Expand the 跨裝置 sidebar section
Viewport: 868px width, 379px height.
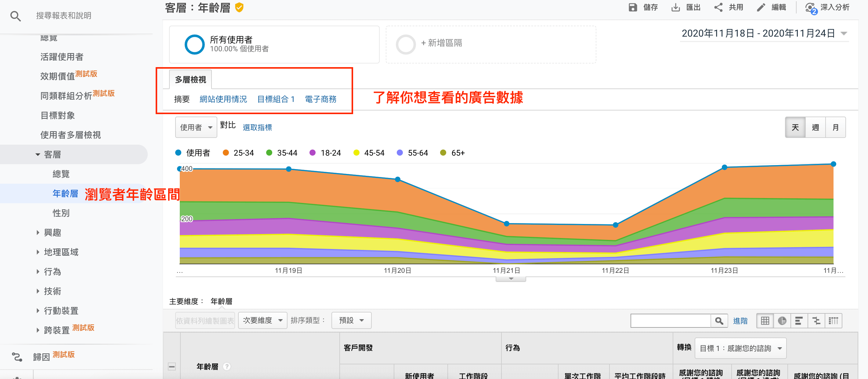coord(38,330)
